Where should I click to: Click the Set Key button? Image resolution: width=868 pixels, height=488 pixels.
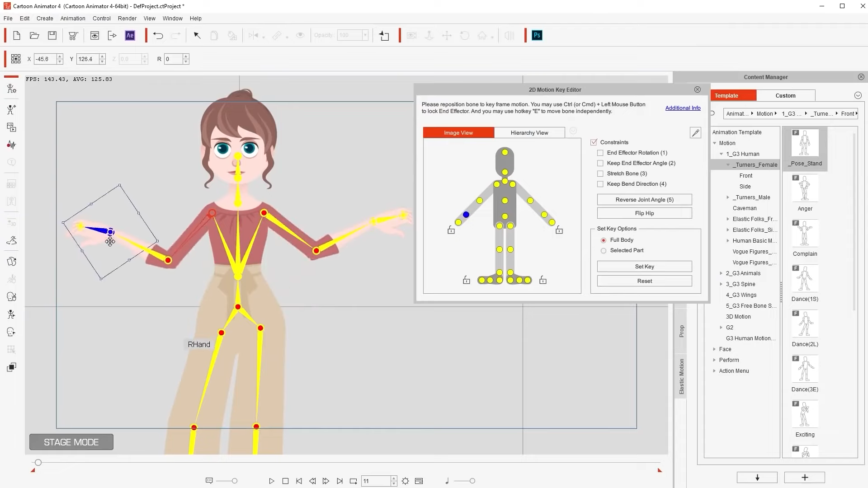tap(645, 267)
